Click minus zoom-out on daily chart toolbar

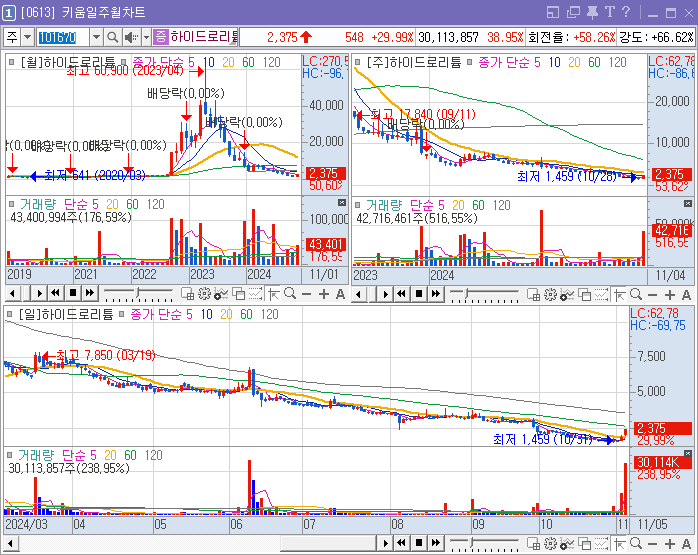tap(653, 544)
